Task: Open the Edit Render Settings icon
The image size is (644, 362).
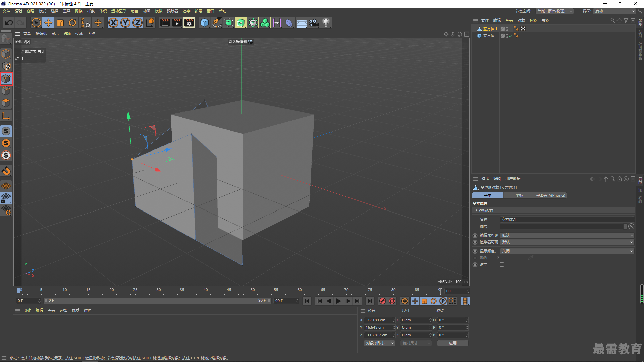Action: [x=189, y=23]
